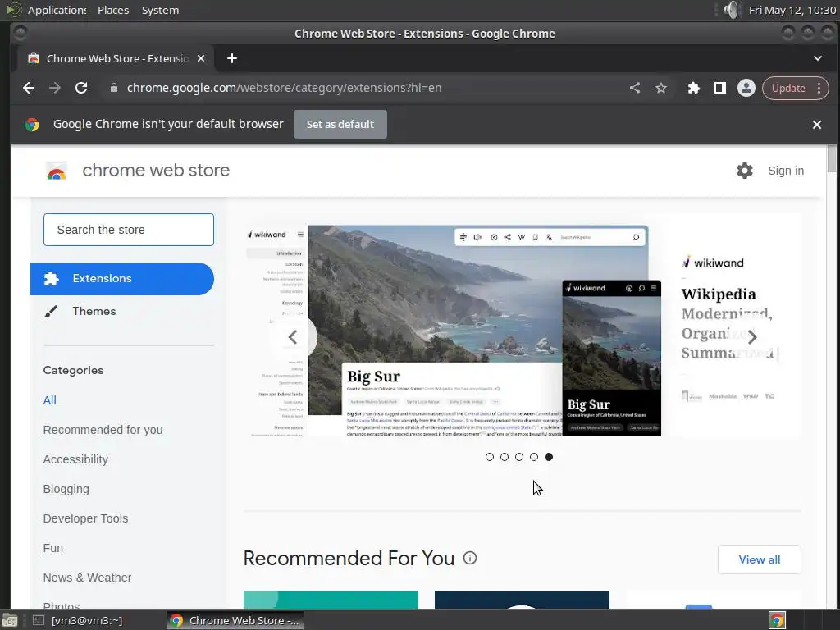
Task: Reload the current page
Action: click(x=81, y=88)
